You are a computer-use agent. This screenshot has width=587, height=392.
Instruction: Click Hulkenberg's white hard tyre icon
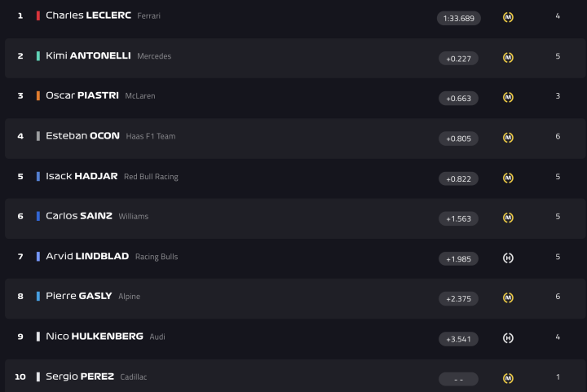508,338
